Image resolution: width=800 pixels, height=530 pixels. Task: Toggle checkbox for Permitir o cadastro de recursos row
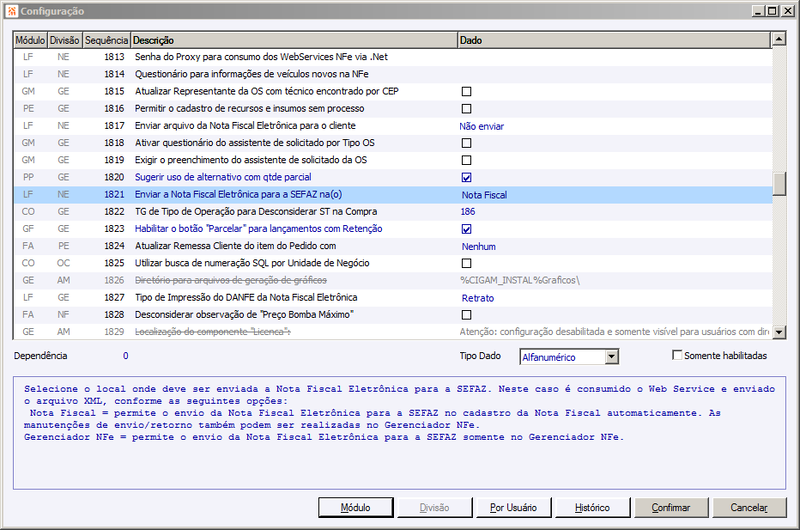(x=466, y=109)
